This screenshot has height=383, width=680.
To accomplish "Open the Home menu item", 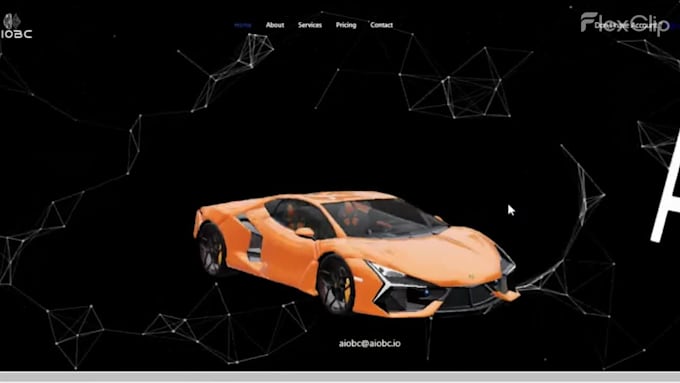I will (243, 25).
